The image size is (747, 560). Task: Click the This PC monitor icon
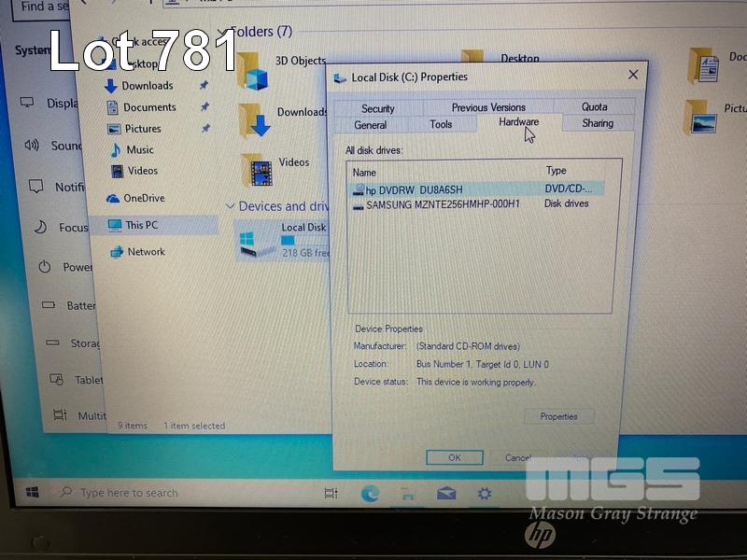114,225
